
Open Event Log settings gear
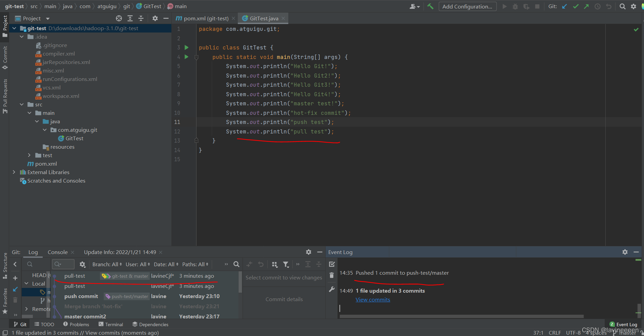point(625,252)
